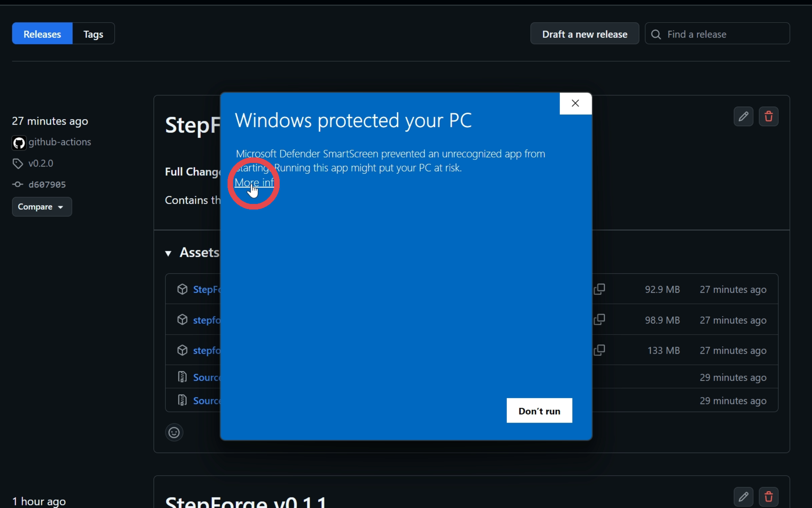Image resolution: width=812 pixels, height=508 pixels.
Task: Click the 27 minutes ago release timestamp in sidebar
Action: point(50,121)
